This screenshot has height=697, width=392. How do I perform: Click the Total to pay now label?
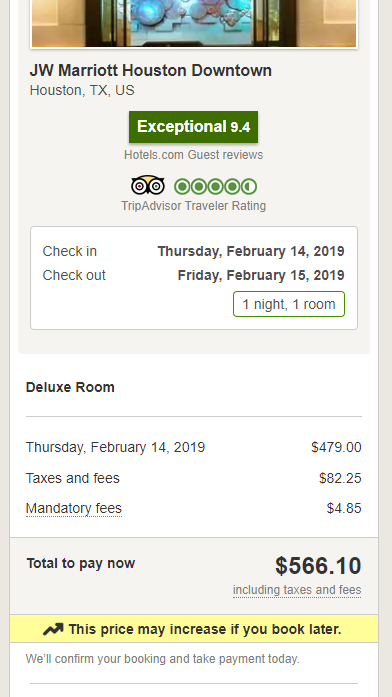(x=81, y=563)
